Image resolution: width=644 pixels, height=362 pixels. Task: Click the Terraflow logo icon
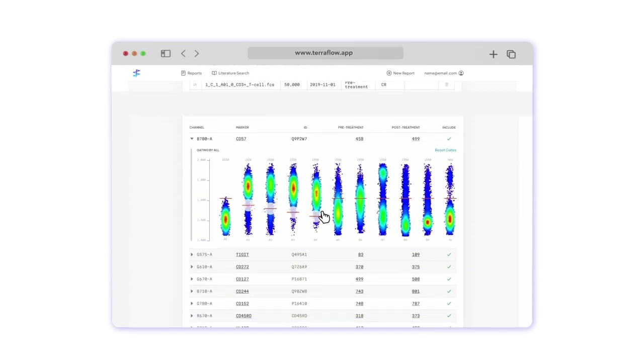[x=136, y=73]
